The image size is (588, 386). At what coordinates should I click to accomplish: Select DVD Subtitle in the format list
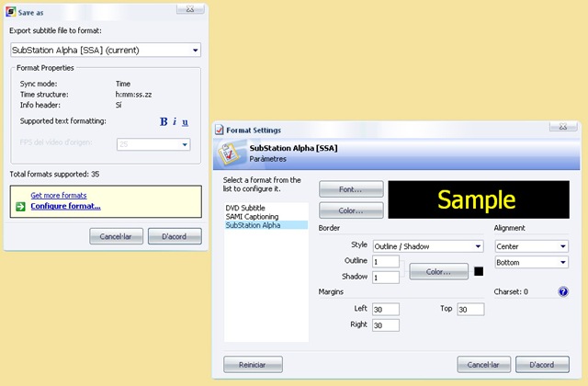[x=245, y=208]
